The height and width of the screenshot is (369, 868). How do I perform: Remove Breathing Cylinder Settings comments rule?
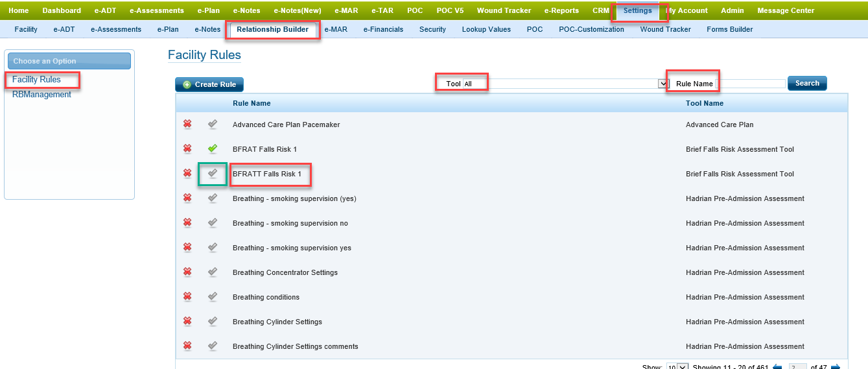pyautogui.click(x=187, y=346)
